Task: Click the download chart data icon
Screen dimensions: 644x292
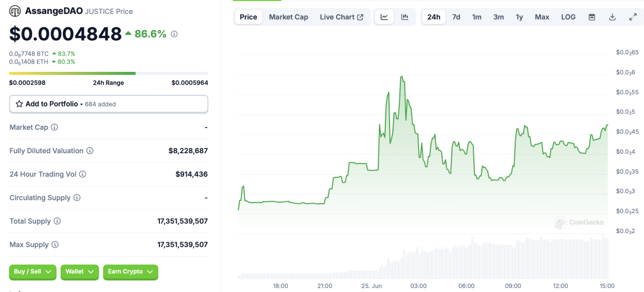Action: coord(612,17)
